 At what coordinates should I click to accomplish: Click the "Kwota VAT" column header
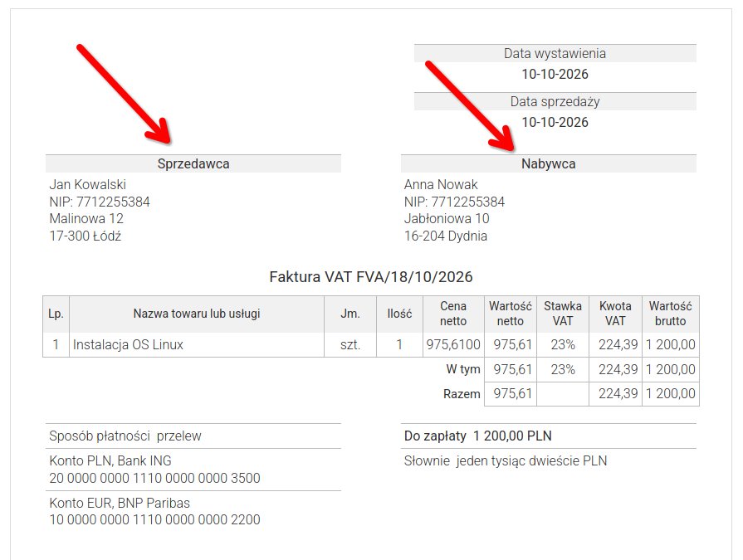click(x=615, y=314)
